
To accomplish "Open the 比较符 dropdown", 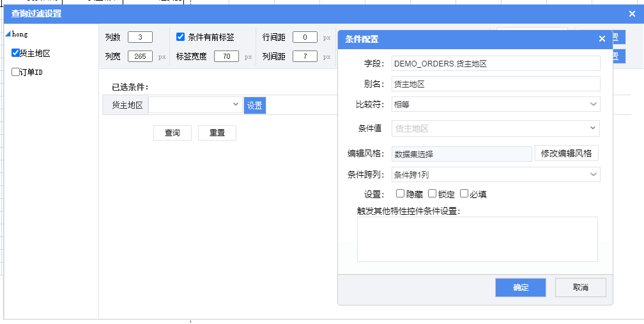I will coord(495,104).
